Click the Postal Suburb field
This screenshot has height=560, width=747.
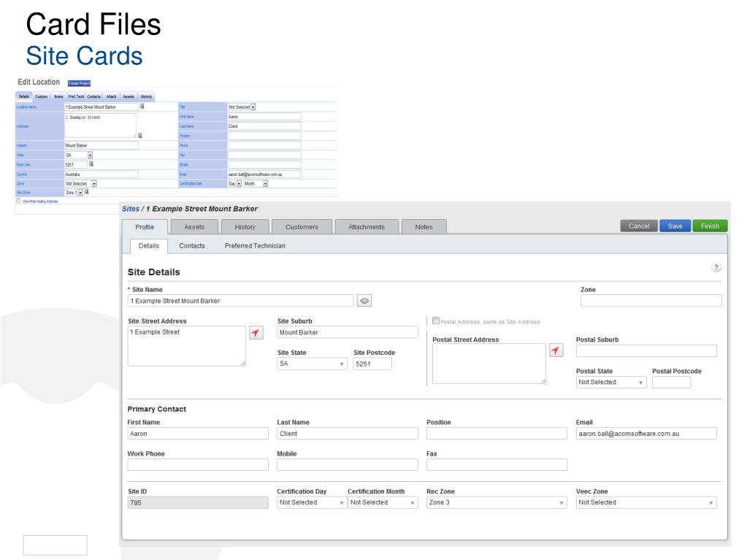(646, 351)
